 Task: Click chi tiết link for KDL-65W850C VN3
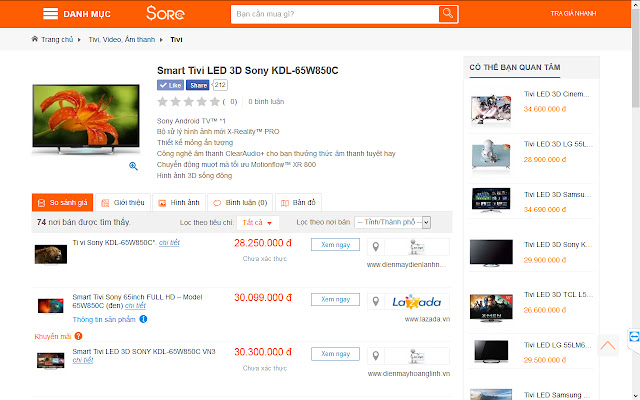(x=83, y=360)
